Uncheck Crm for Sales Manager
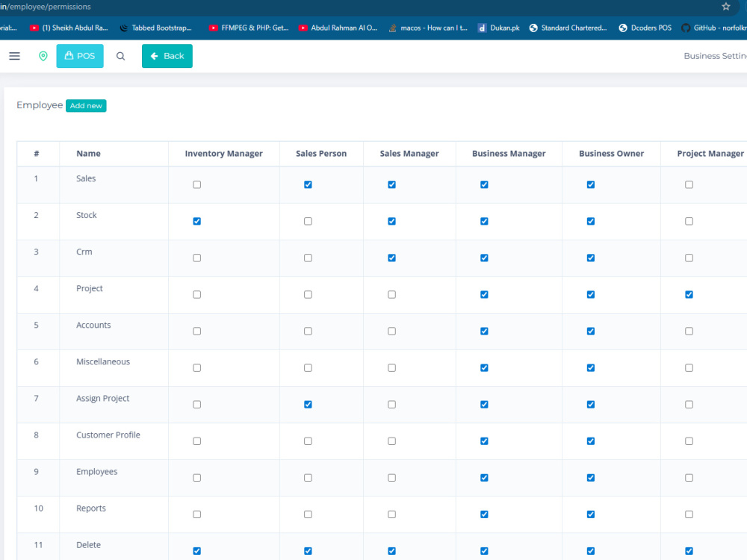This screenshot has height=560, width=747. coord(391,258)
